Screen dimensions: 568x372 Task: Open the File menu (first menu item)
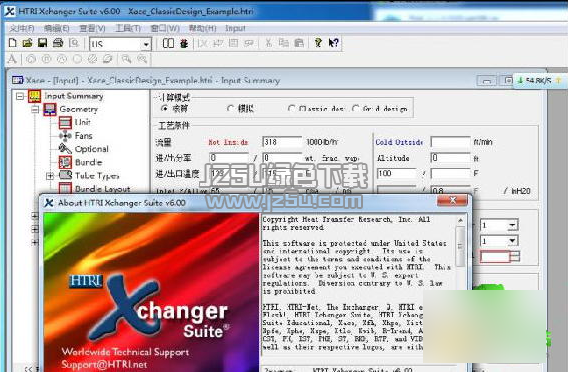(x=21, y=28)
